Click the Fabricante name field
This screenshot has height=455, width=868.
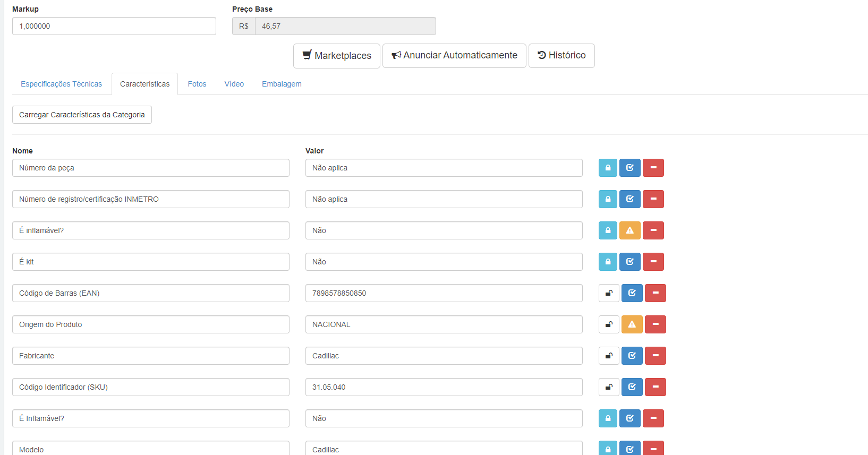click(151, 356)
